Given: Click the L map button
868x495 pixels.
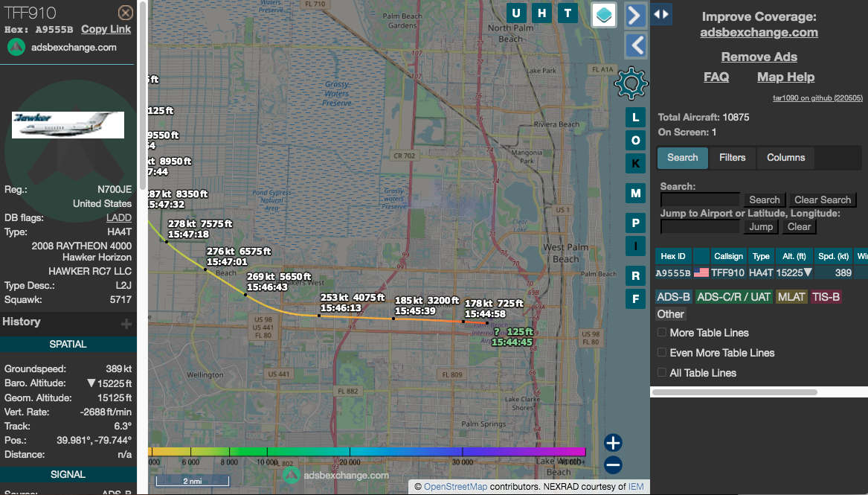Looking at the screenshot, I should tap(635, 118).
